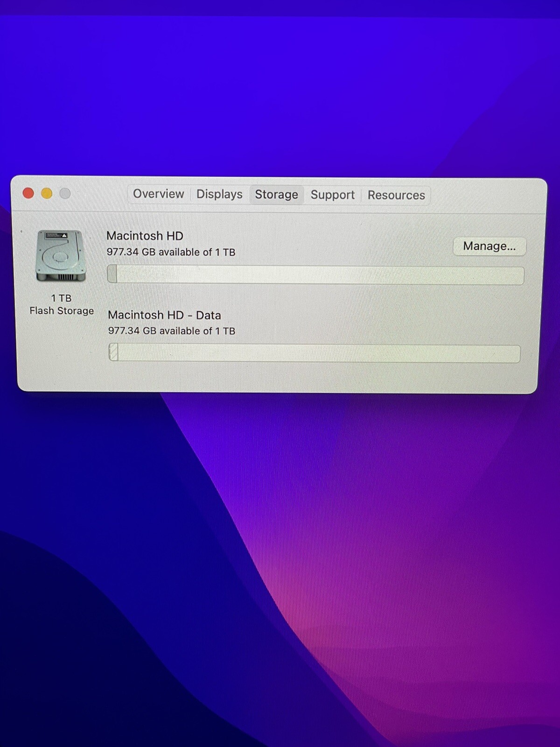Click the 'Macintosh HD' volume title
560x747 pixels.
click(x=145, y=236)
